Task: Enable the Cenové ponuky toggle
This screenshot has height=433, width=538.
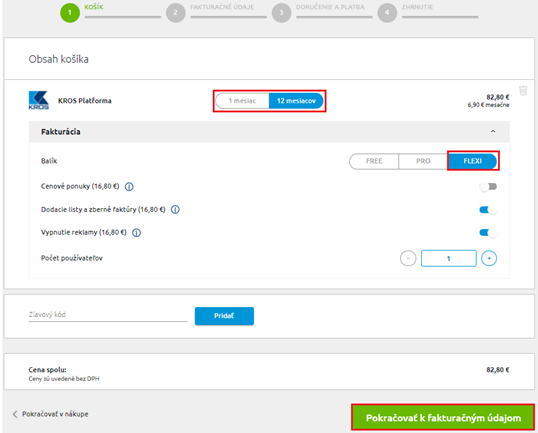Action: (488, 187)
